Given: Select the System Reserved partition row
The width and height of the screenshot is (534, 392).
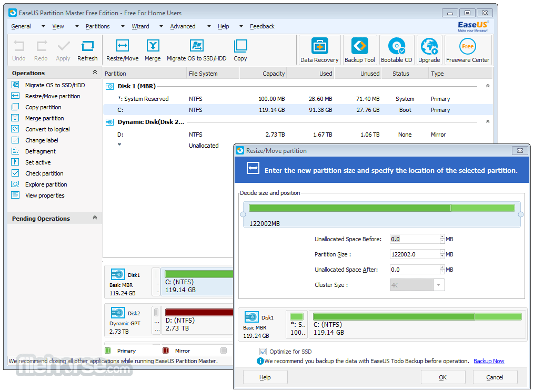Looking at the screenshot, I should point(298,99).
